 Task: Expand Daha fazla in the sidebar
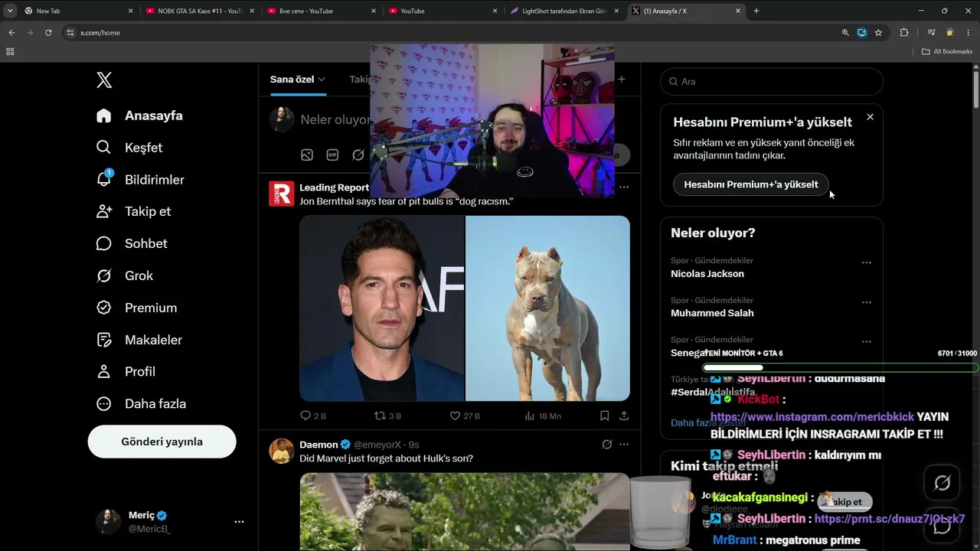(x=141, y=404)
